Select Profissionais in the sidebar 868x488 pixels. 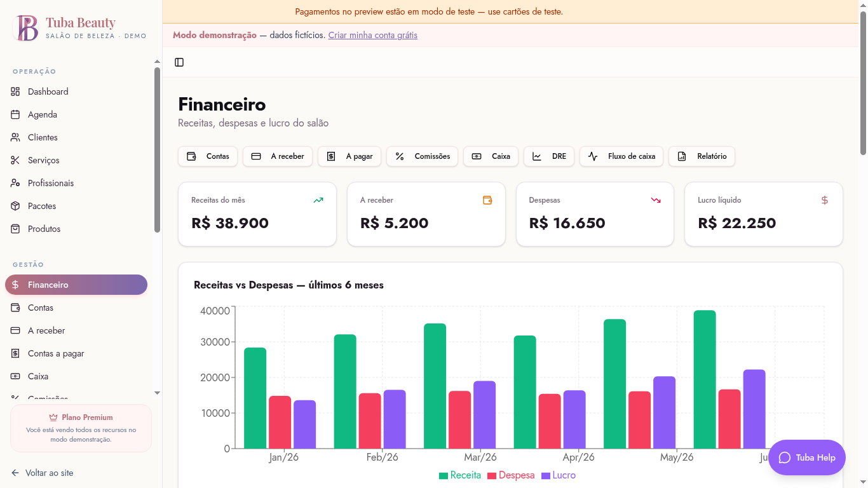point(76,183)
